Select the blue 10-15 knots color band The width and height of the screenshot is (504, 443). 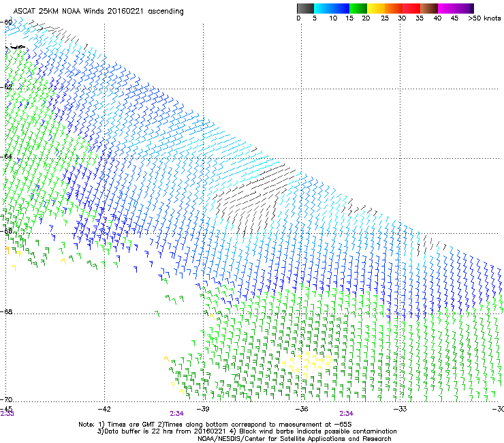click(x=341, y=8)
